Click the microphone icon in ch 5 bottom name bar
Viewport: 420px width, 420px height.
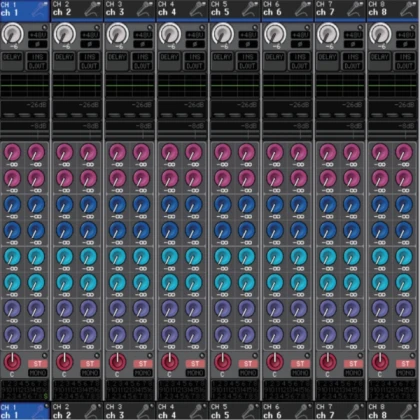250,411
